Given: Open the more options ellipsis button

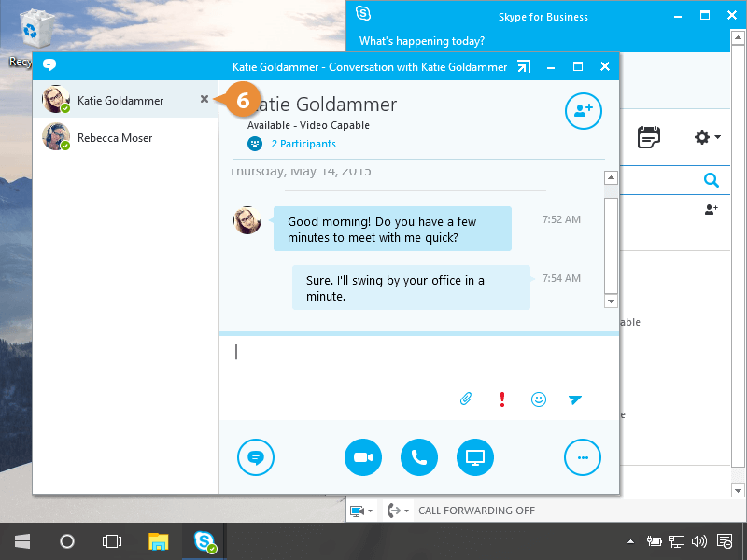Looking at the screenshot, I should pyautogui.click(x=583, y=457).
